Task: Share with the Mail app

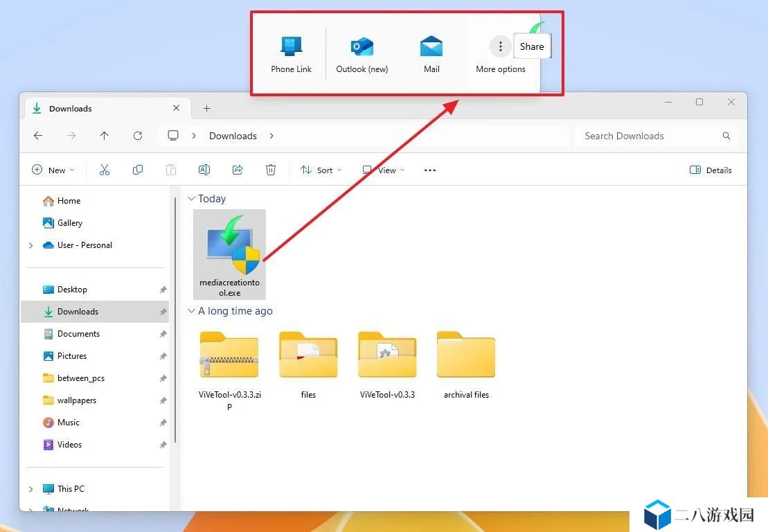Action: coord(431,47)
